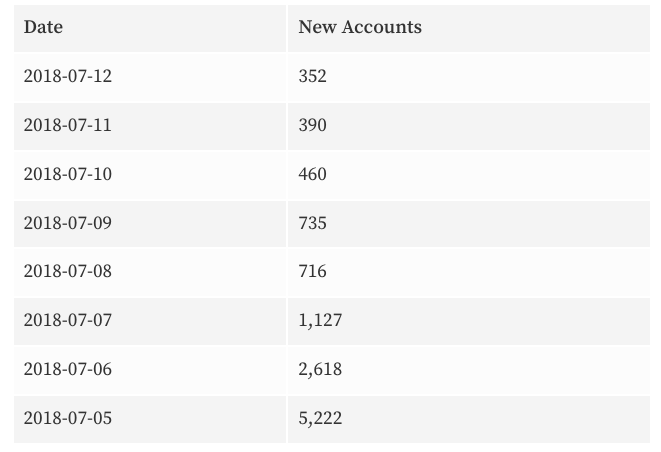Click the New Accounts column header
Screen dimensions: 661x452
pos(360,27)
